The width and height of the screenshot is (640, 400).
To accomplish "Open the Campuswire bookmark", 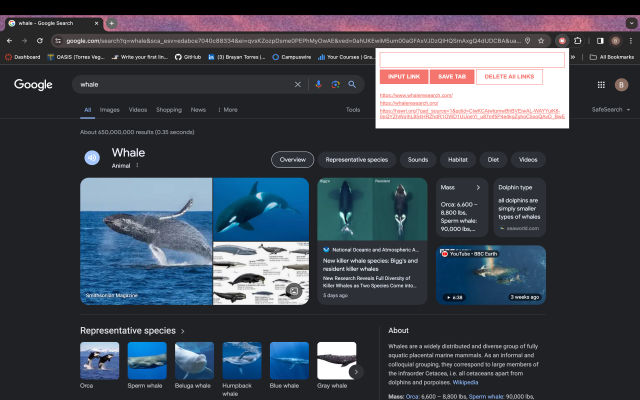I will point(291,57).
